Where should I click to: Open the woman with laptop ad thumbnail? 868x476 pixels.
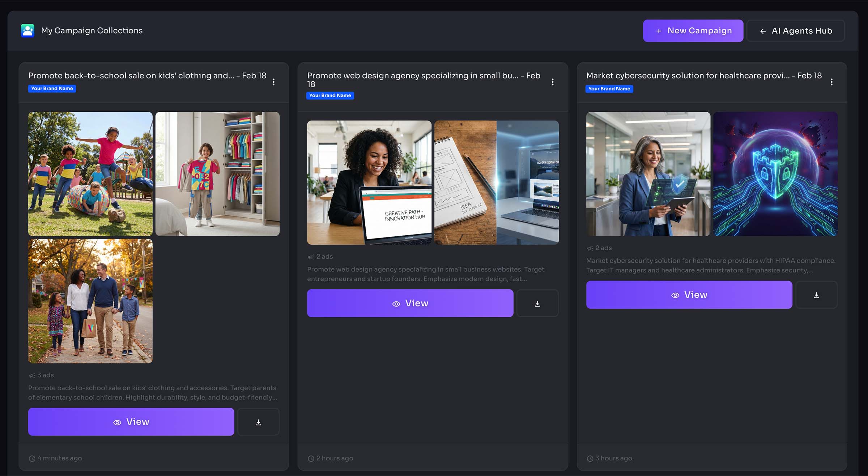[369, 183]
